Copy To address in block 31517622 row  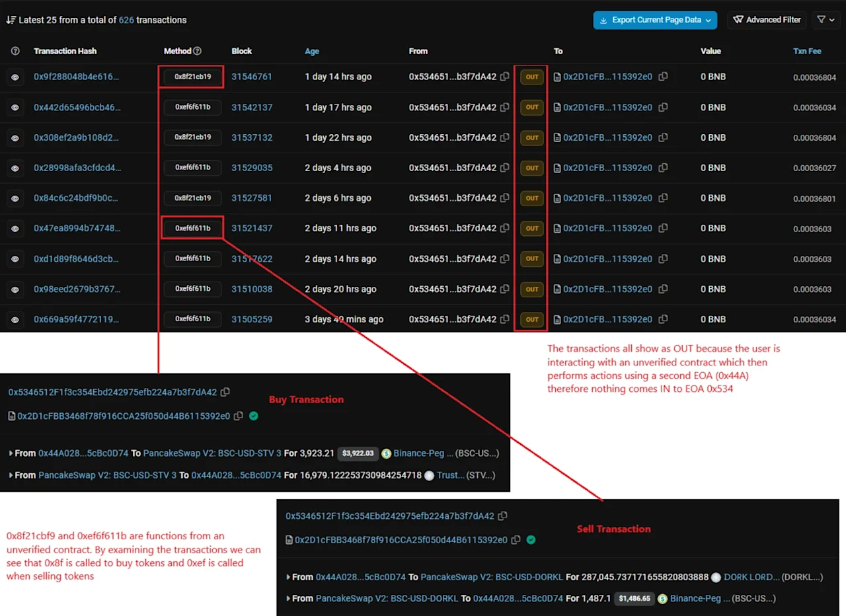point(663,258)
